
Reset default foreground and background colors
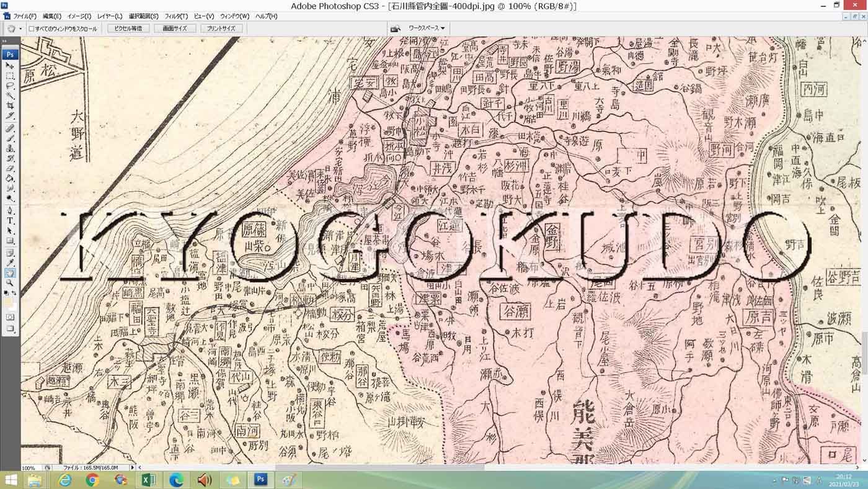pyautogui.click(x=7, y=293)
